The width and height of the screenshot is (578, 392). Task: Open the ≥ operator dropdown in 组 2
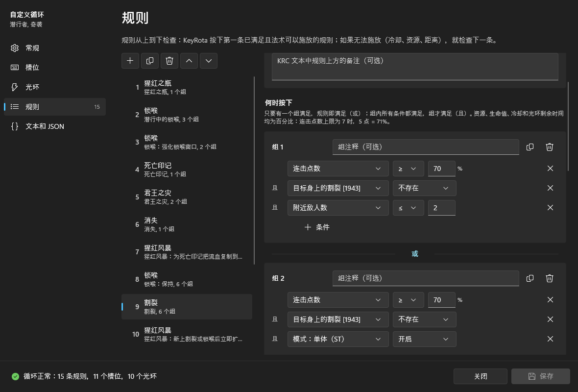408,300
